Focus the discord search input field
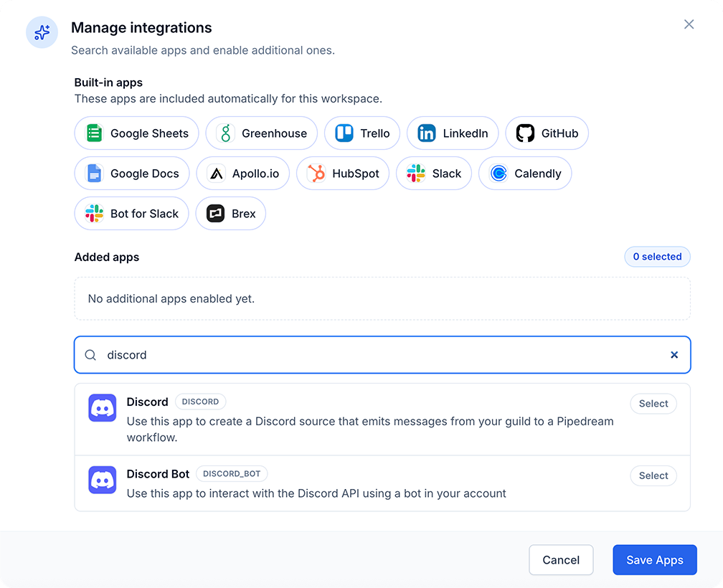Screen dimensions: 723x588 click(382, 355)
